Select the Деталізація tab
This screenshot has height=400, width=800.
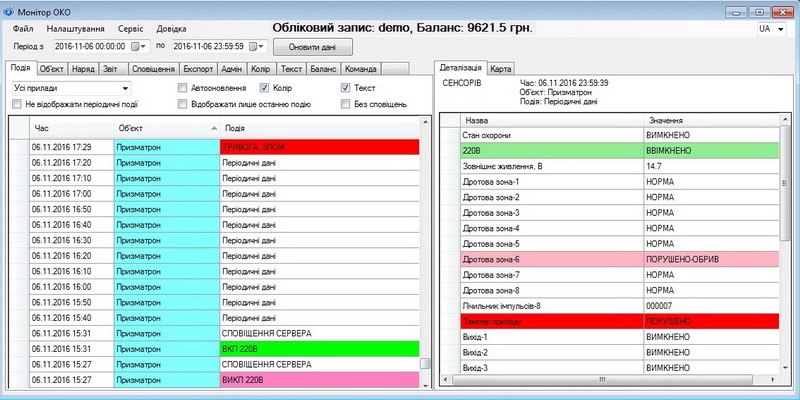pos(460,68)
